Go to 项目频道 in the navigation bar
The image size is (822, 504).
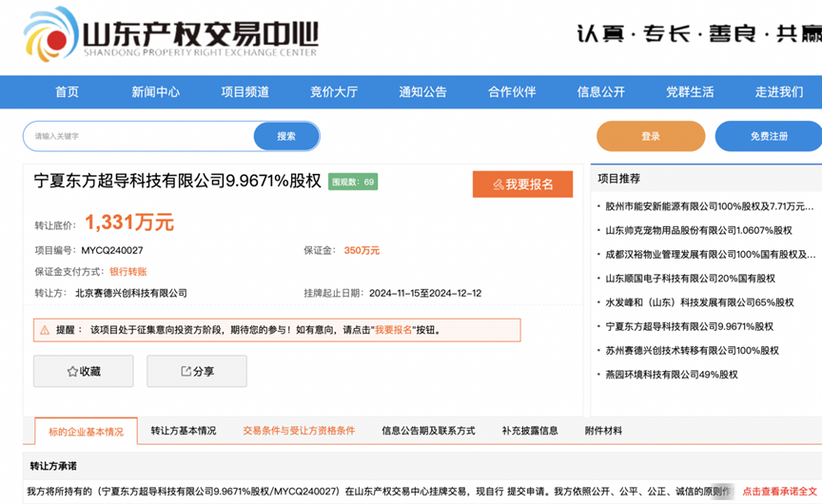point(245,92)
